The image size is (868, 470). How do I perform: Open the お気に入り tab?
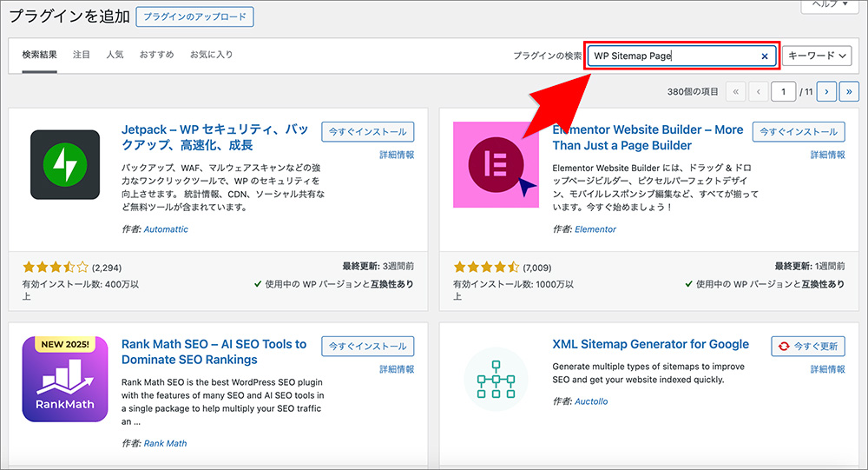coord(212,55)
